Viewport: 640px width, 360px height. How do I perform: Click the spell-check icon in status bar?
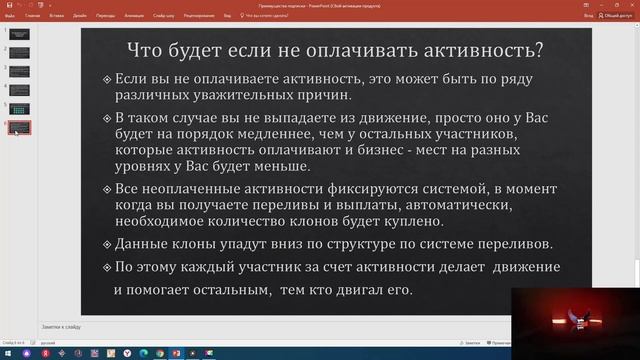point(33,343)
